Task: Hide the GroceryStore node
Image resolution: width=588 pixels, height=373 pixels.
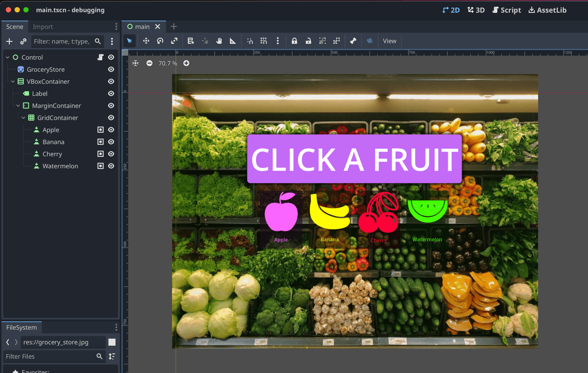Action: 111,69
